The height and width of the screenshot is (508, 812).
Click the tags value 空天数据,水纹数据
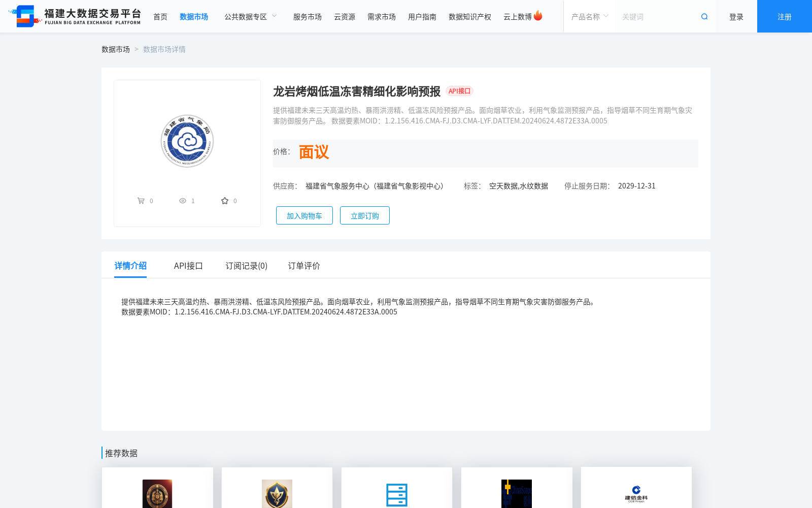click(x=519, y=186)
